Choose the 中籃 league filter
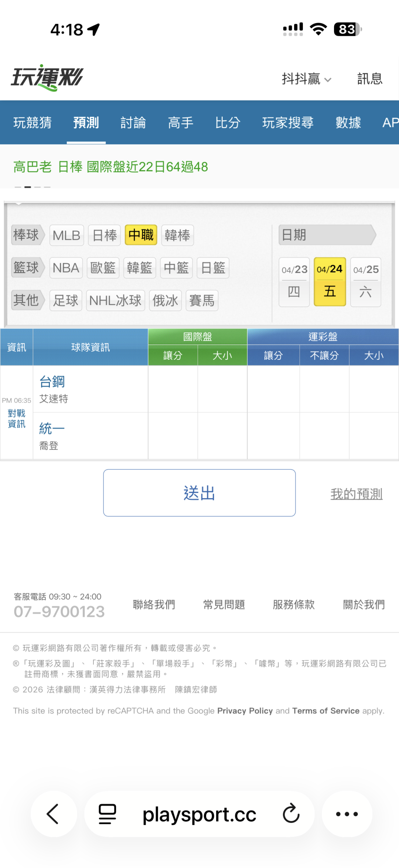The width and height of the screenshot is (399, 868). click(x=176, y=268)
